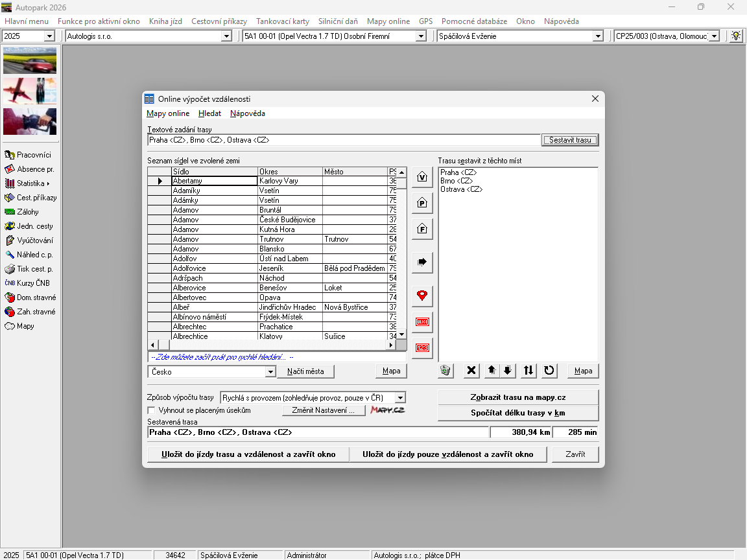Click the recycle bin clear-route icon
Image resolution: width=747 pixels, height=560 pixels.
(445, 370)
